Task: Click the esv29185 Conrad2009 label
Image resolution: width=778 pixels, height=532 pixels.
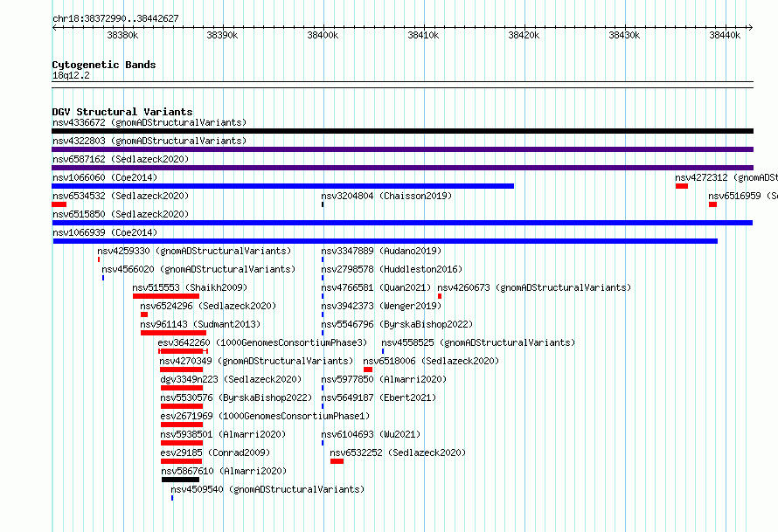Action: pyautogui.click(x=215, y=453)
